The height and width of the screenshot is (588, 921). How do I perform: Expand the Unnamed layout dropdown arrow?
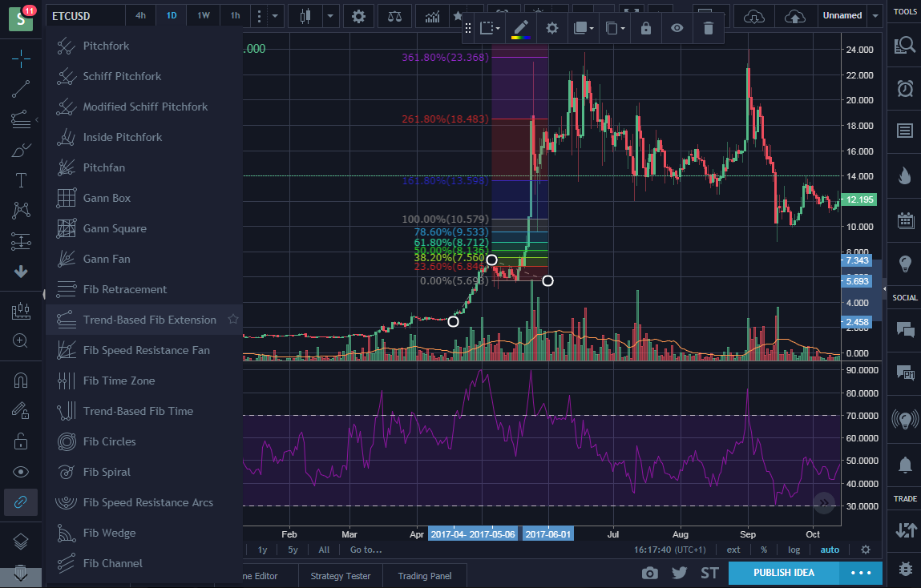(x=875, y=16)
